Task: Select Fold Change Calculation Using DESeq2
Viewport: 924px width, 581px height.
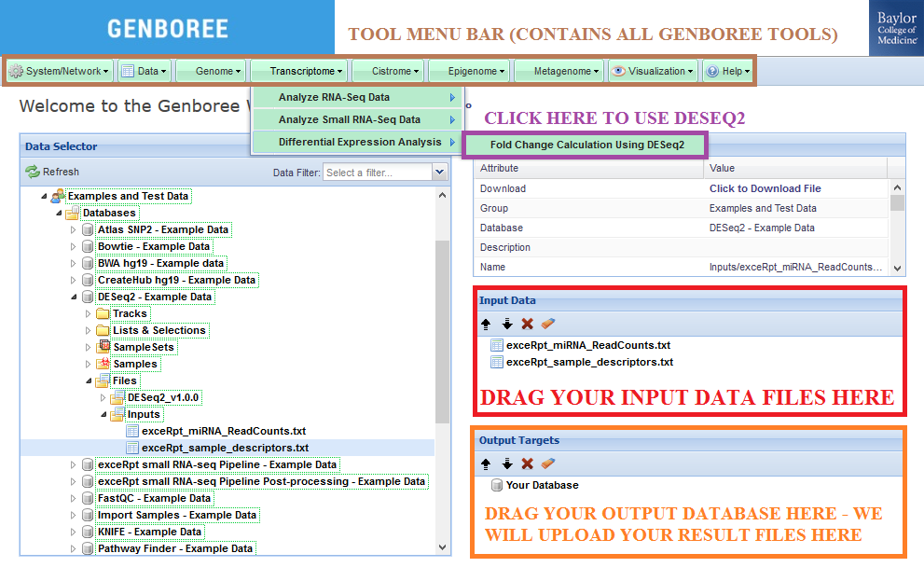Action: tap(586, 145)
